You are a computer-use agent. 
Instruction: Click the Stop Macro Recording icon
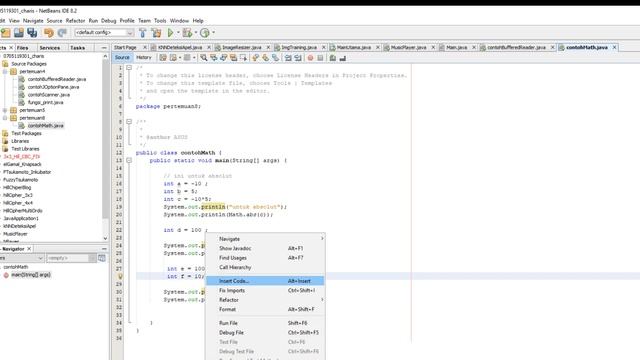320,58
